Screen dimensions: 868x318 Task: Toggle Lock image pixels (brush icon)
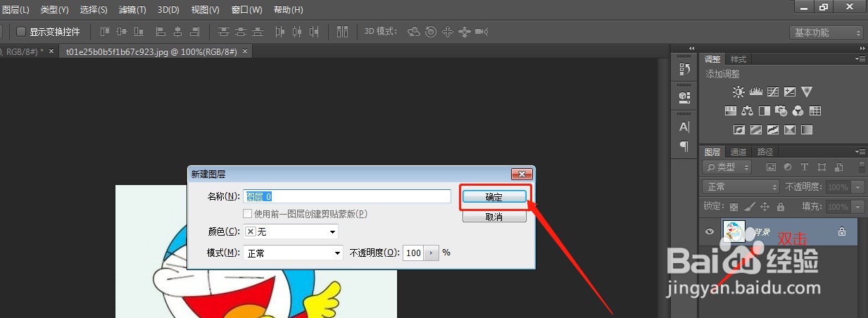[750, 208]
